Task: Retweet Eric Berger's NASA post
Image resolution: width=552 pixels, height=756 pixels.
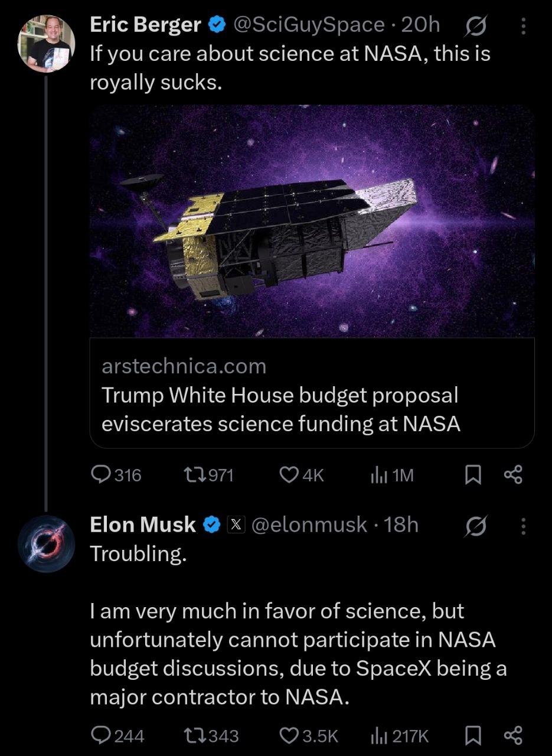Action: click(x=192, y=475)
